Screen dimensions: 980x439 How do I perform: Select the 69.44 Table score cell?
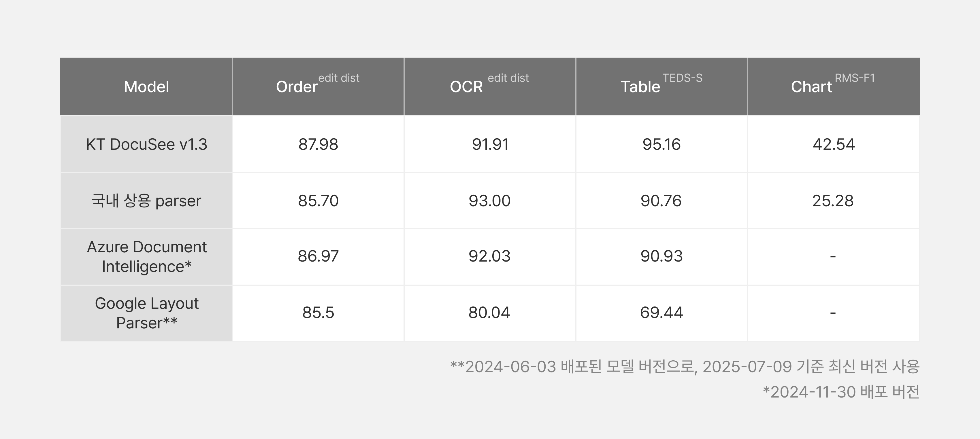click(661, 313)
